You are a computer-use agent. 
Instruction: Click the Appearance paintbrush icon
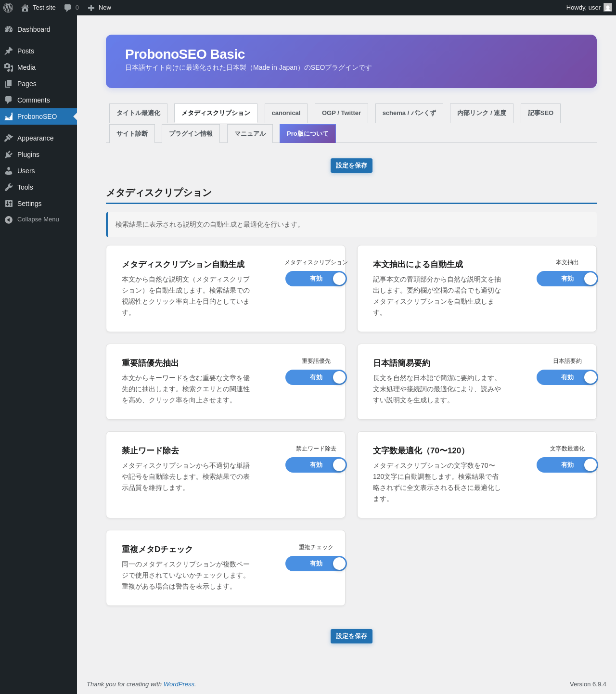click(x=9, y=138)
